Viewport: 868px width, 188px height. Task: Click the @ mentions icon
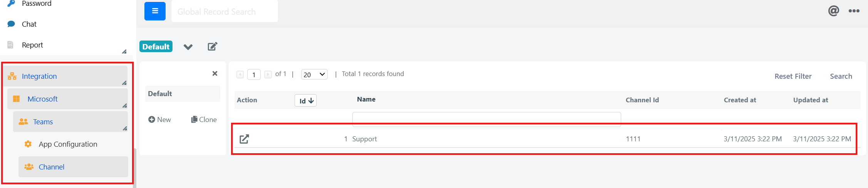[x=833, y=11]
